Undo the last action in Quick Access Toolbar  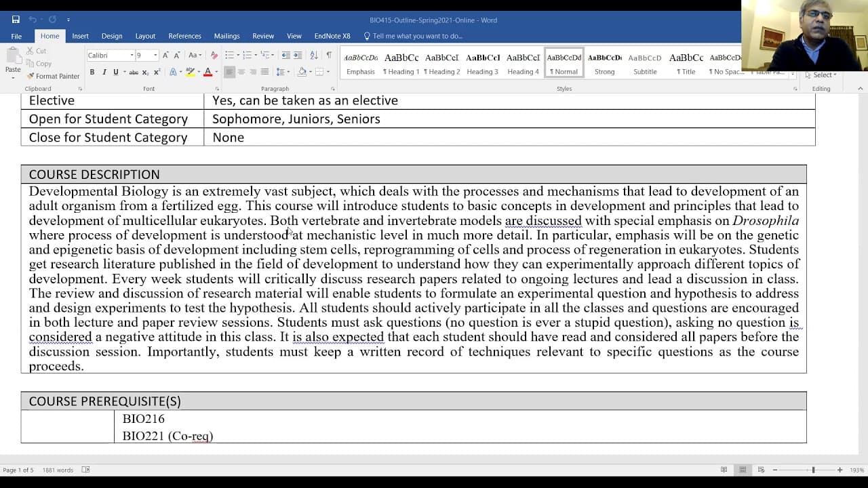(x=32, y=20)
